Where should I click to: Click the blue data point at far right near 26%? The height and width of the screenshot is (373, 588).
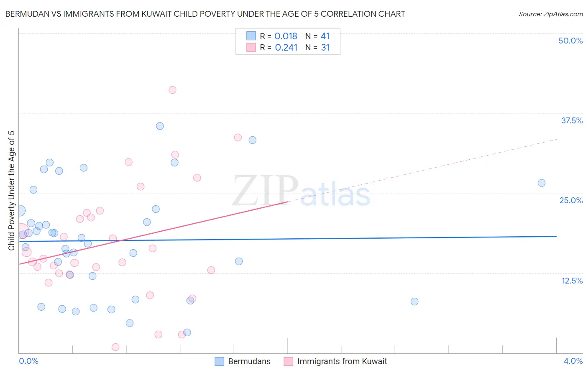(x=542, y=183)
